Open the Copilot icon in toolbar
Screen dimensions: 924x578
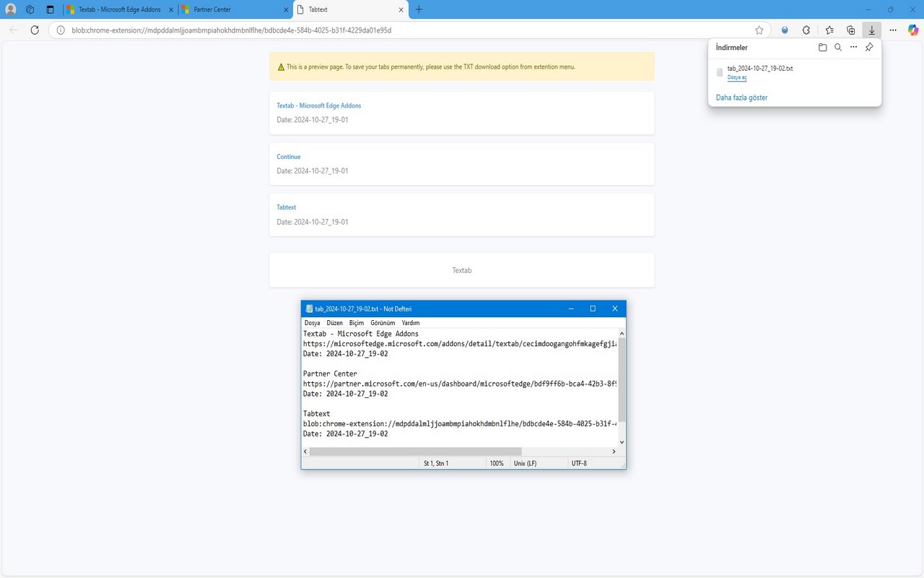[x=913, y=30]
